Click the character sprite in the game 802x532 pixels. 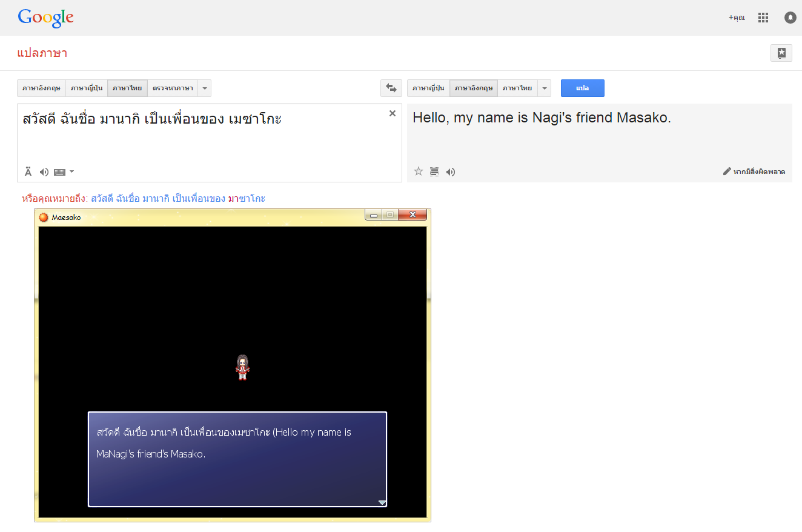242,367
